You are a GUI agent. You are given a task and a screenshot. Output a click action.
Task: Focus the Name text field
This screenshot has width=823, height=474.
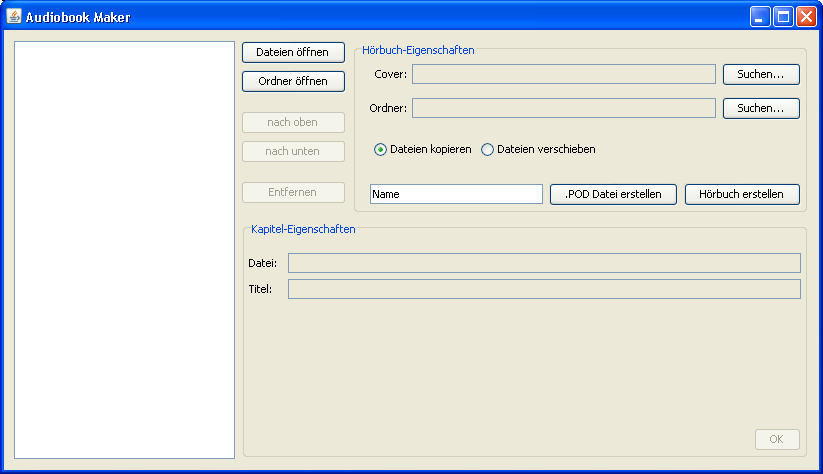point(456,194)
